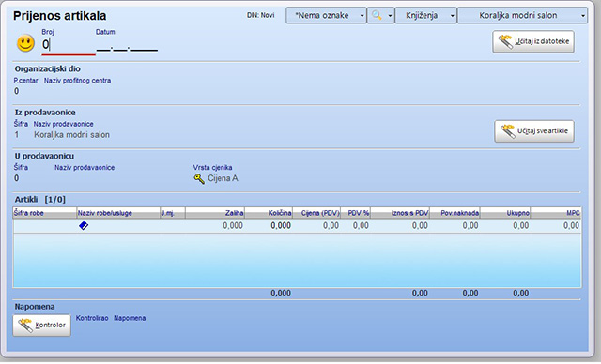Click the Kontrolirao label
This screenshot has width=601, height=364.
coord(92,318)
